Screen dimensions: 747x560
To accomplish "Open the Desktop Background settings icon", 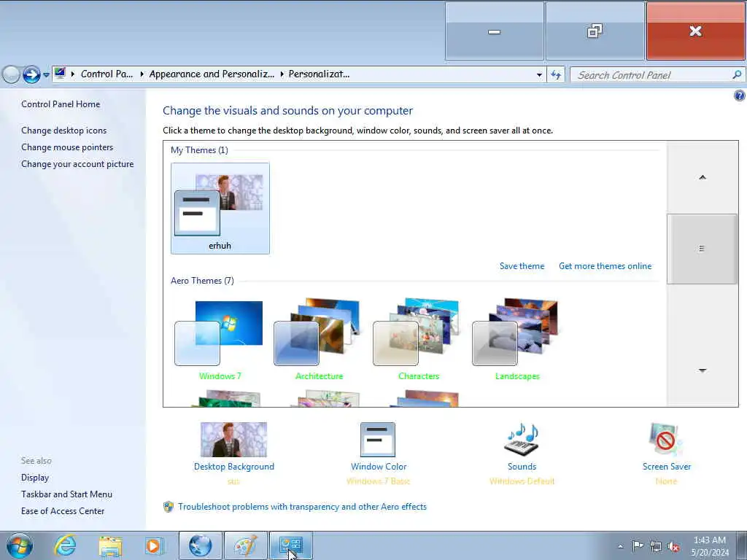I will pos(233,440).
